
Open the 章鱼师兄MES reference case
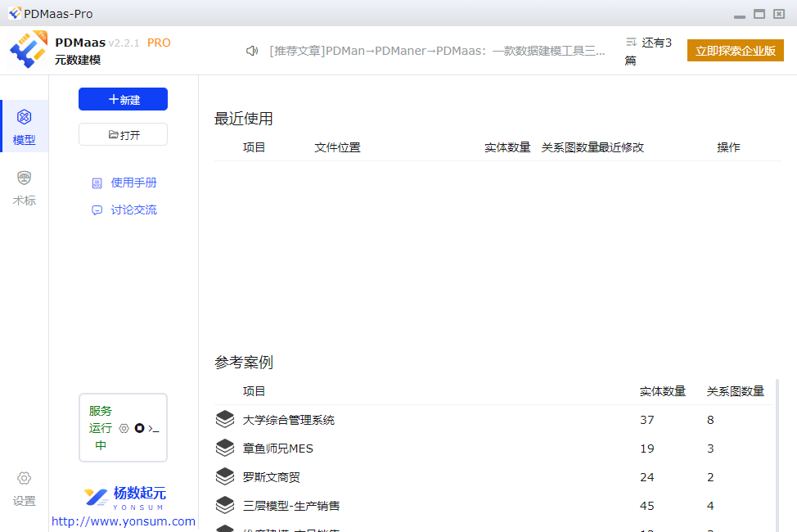pyautogui.click(x=277, y=449)
